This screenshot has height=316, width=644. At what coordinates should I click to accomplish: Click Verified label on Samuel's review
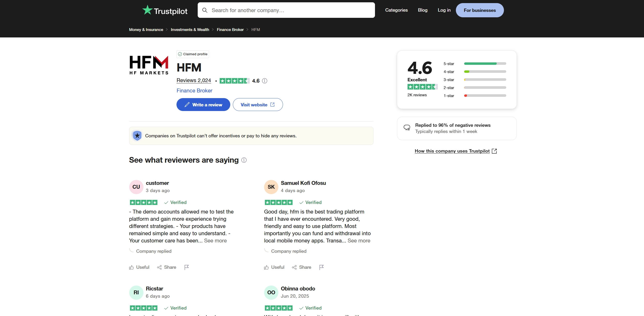click(310, 202)
